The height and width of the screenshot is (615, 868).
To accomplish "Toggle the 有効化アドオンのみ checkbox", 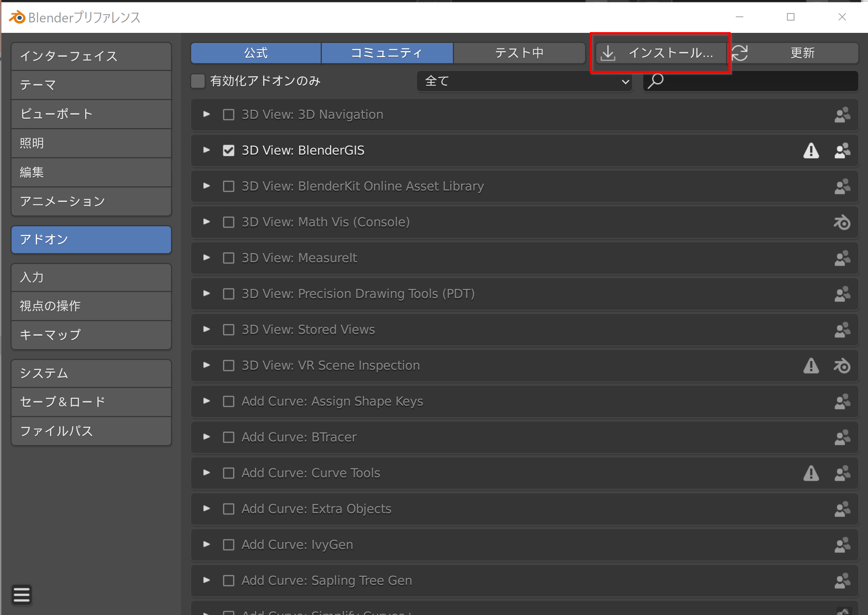I will pyautogui.click(x=197, y=81).
